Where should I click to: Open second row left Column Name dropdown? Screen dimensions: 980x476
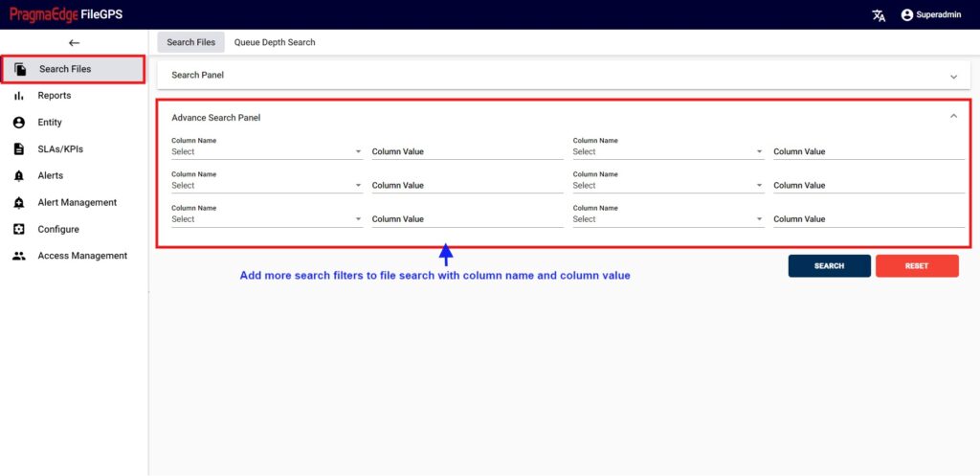(x=267, y=185)
